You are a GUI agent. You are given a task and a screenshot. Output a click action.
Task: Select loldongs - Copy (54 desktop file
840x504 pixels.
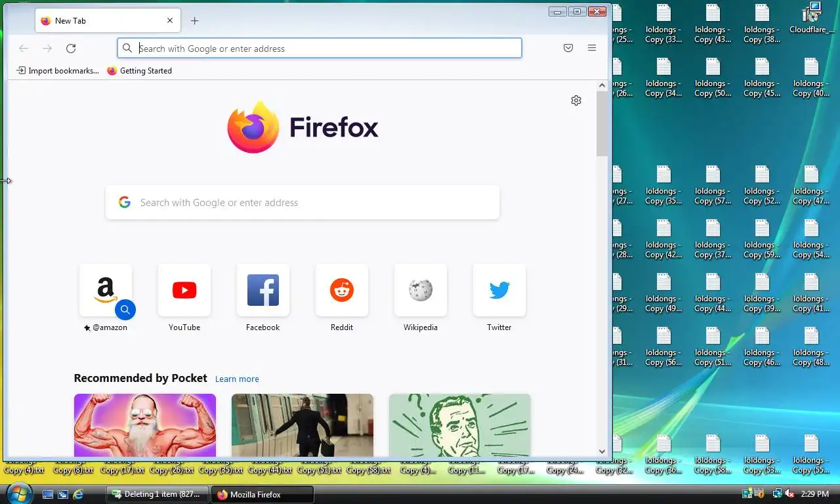click(811, 239)
